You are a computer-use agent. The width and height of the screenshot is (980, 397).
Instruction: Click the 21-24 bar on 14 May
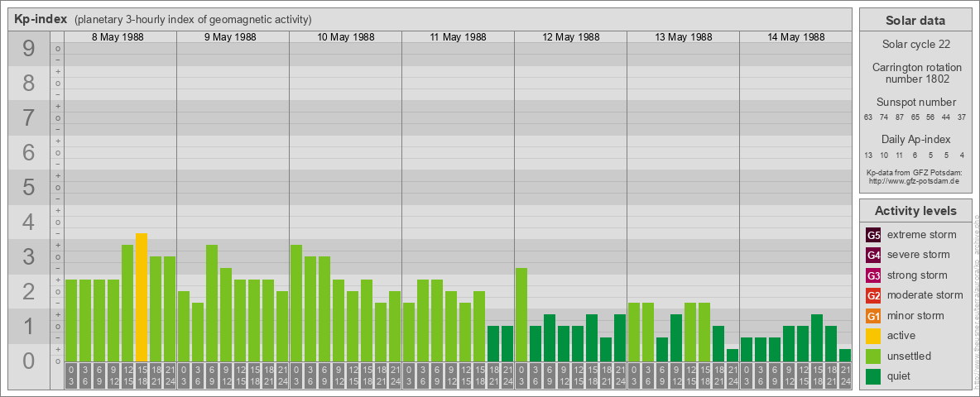point(845,355)
